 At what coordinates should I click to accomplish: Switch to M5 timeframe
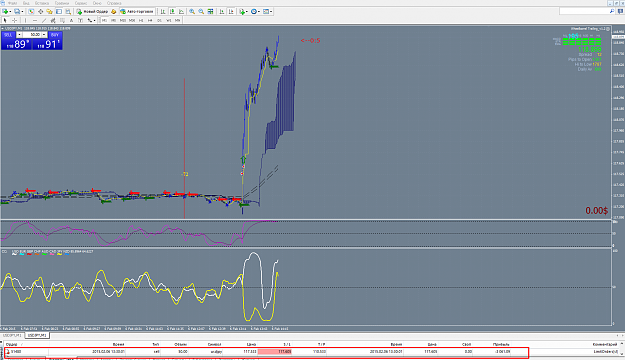tap(114, 20)
